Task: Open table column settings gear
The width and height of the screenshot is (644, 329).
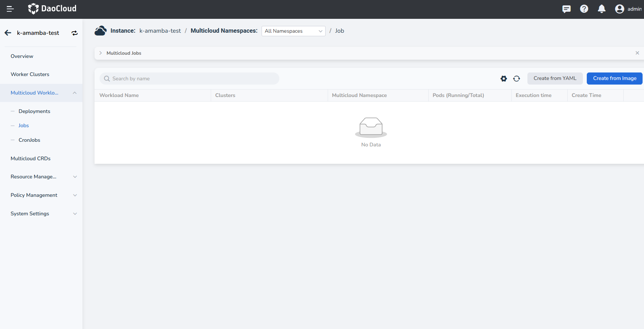Action: coord(504,79)
